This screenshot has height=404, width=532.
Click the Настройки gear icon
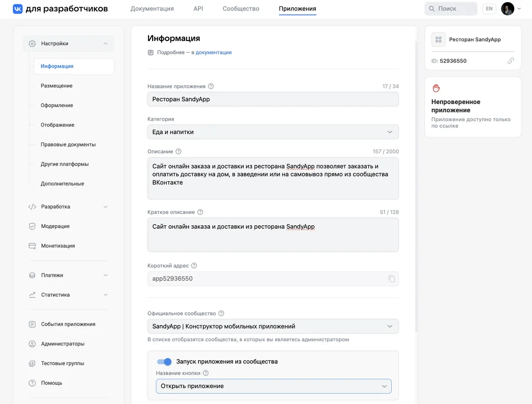32,44
